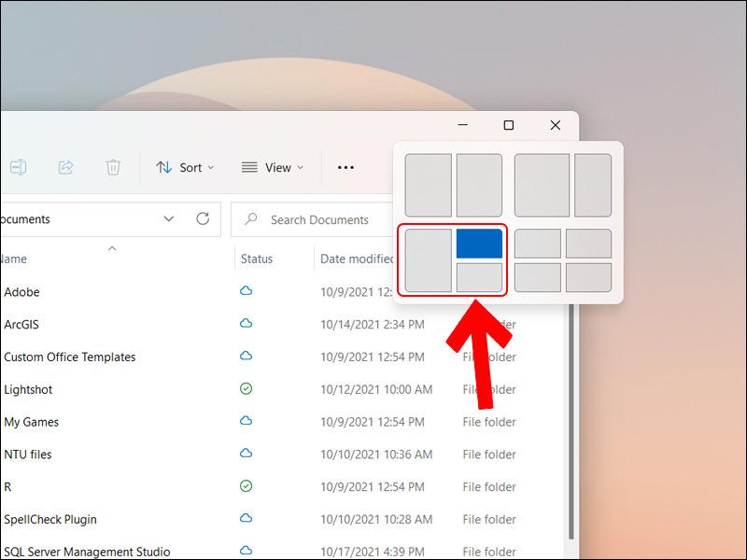Viewport: 747px width, 560px height.
Task: Select the NTU files folder
Action: [x=28, y=455]
